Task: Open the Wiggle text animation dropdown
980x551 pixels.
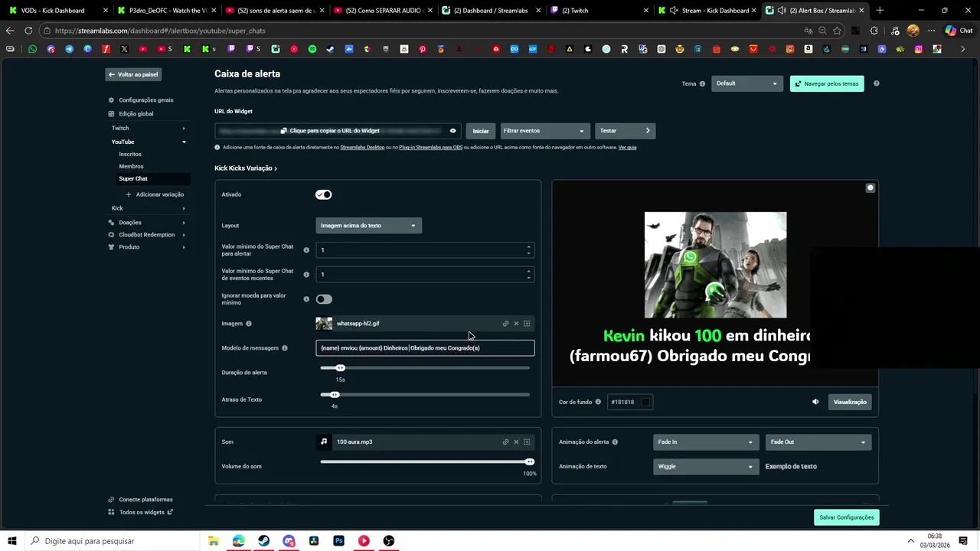Action: tap(705, 466)
